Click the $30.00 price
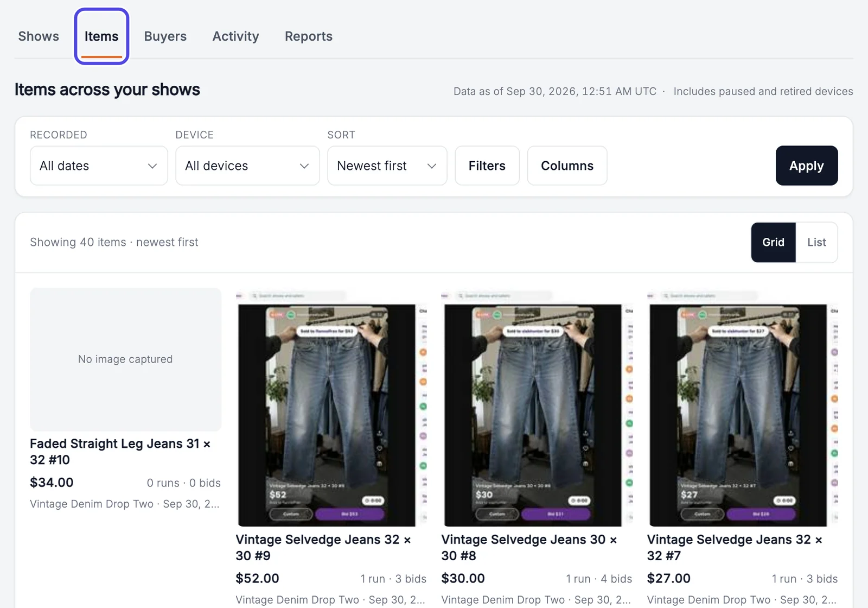 [463, 579]
